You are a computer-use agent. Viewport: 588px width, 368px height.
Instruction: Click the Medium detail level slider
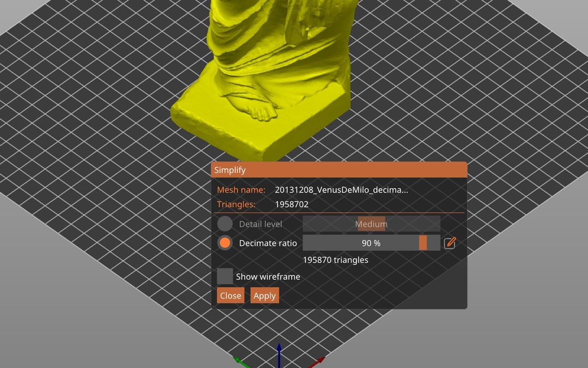tap(371, 223)
